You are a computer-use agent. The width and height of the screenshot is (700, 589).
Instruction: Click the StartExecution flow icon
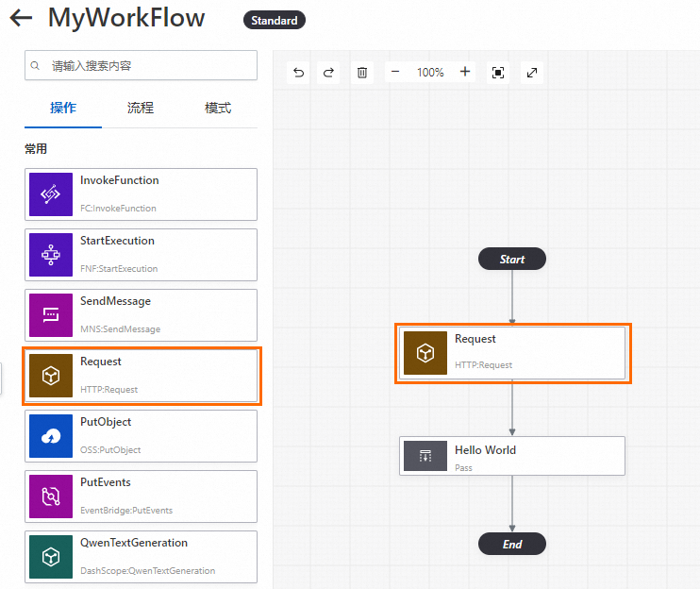tap(51, 255)
